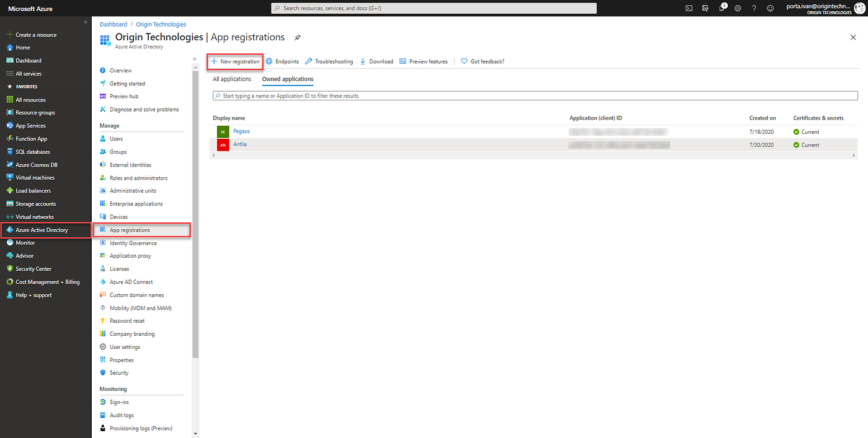Image resolution: width=868 pixels, height=438 pixels.
Task: Open portal settings gear
Action: (738, 8)
